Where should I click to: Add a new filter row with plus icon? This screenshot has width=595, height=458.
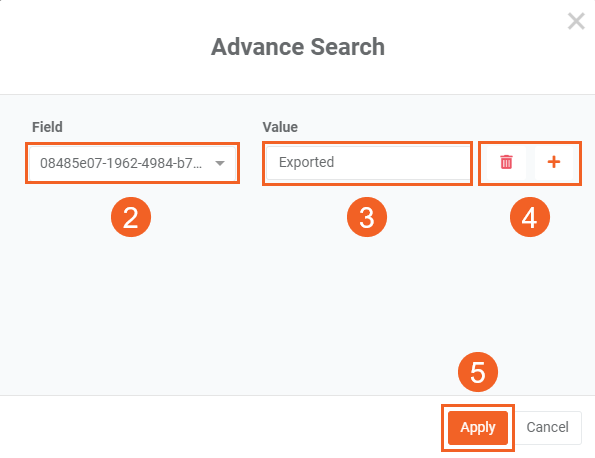click(554, 162)
